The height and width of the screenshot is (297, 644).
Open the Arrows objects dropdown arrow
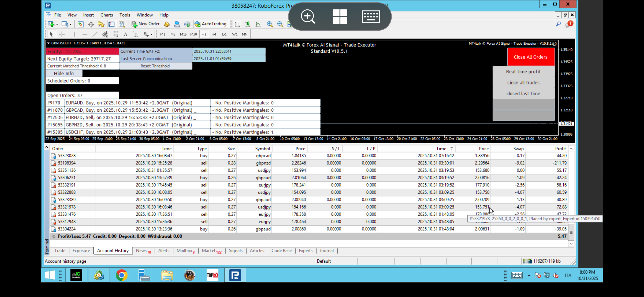[x=152, y=34]
